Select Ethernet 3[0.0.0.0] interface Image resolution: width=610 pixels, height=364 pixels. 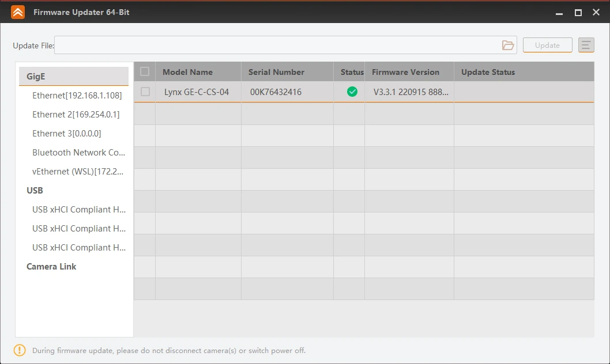(x=66, y=133)
